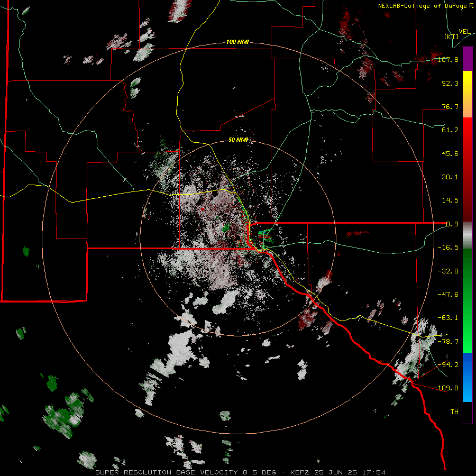
Task: Click the TH threshold label
Action: [x=454, y=411]
